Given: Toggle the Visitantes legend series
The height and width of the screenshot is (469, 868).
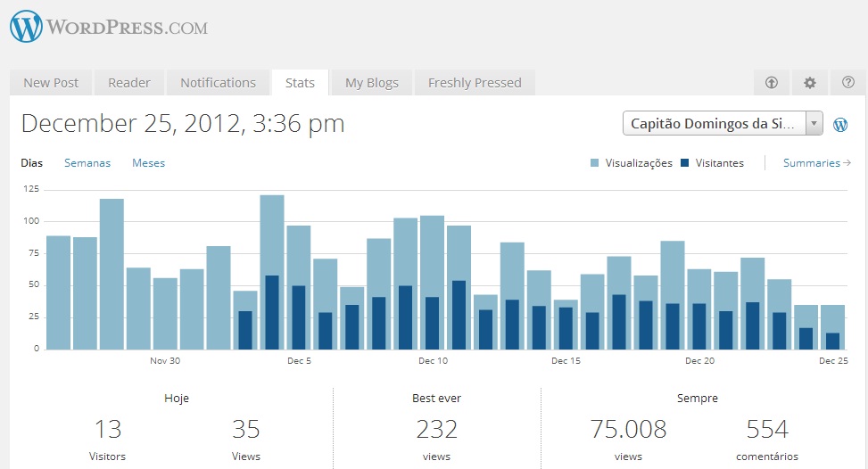Looking at the screenshot, I should coord(719,163).
